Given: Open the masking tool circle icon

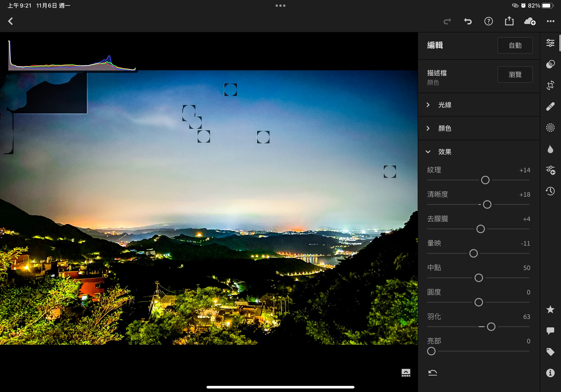Looking at the screenshot, I should pyautogui.click(x=550, y=128).
